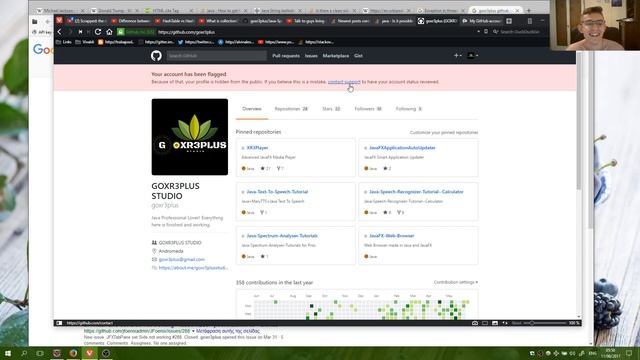Click the Links bookmarks folder
The width and height of the screenshot is (640, 360).
63,42
